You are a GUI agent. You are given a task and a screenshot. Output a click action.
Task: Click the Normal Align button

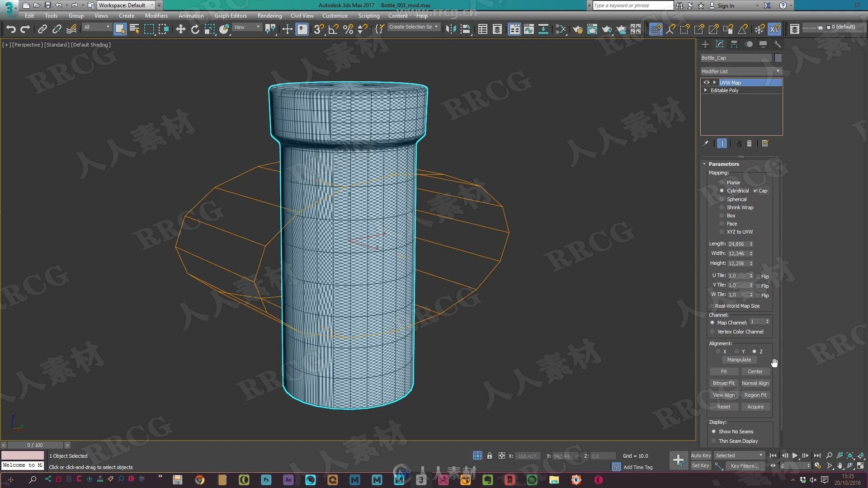[755, 383]
